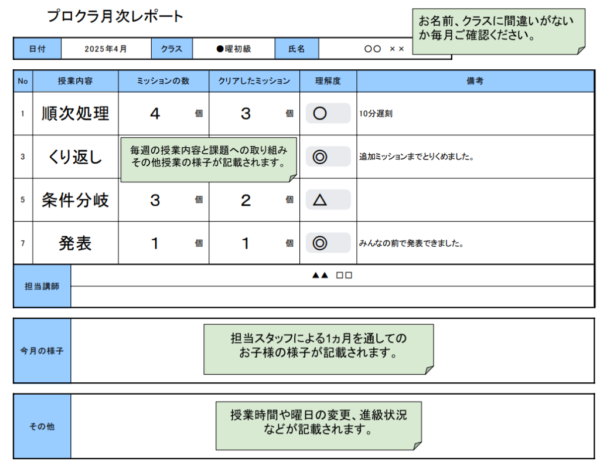Select the 順次処理 lesson cell
This screenshot has width=600, height=465.
pyautogui.click(x=76, y=114)
